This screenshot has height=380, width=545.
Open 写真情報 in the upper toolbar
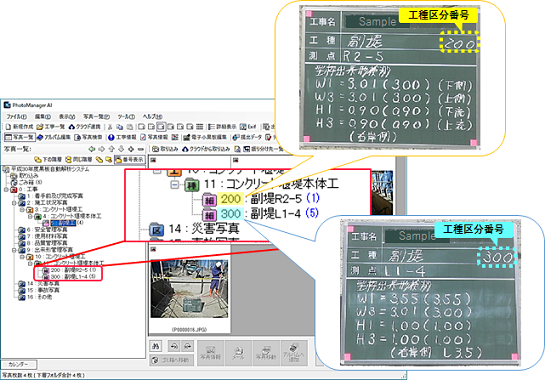click(154, 137)
